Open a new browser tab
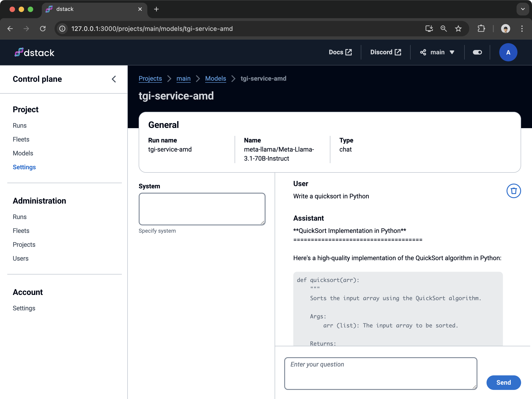The image size is (532, 399). 156,9
